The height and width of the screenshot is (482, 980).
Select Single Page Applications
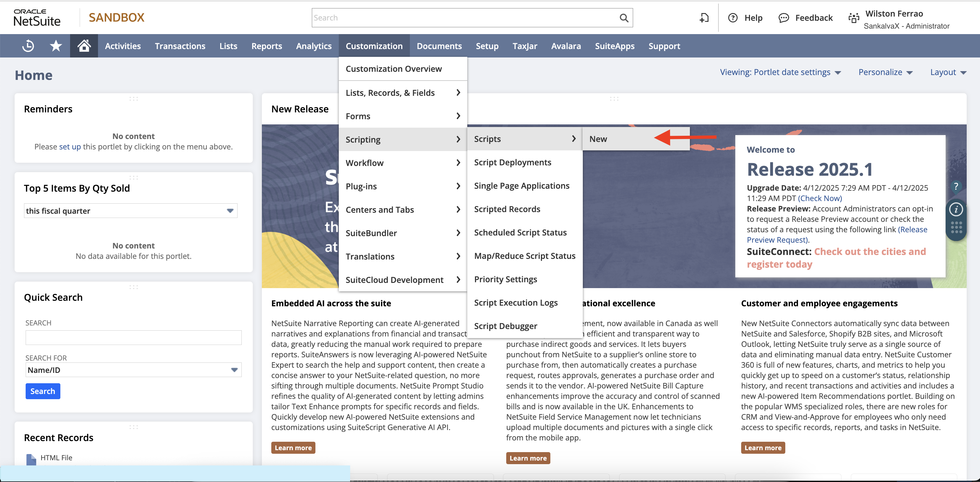pos(525,186)
